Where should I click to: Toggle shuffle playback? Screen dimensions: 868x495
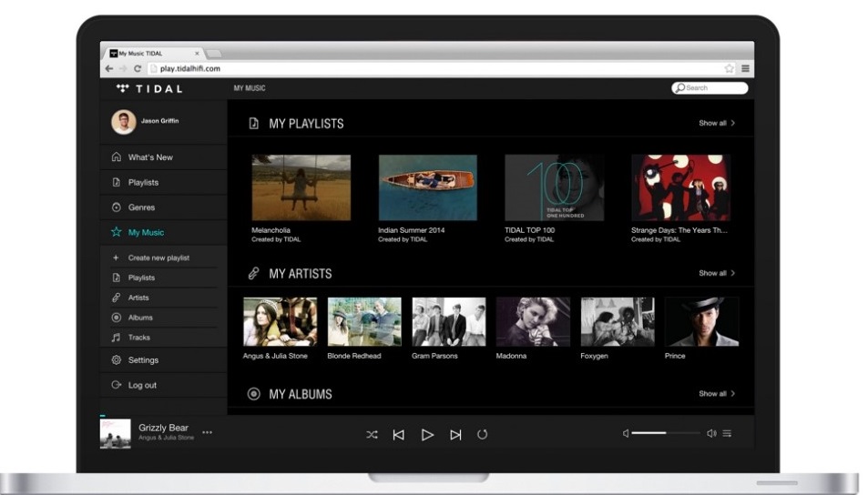click(372, 435)
